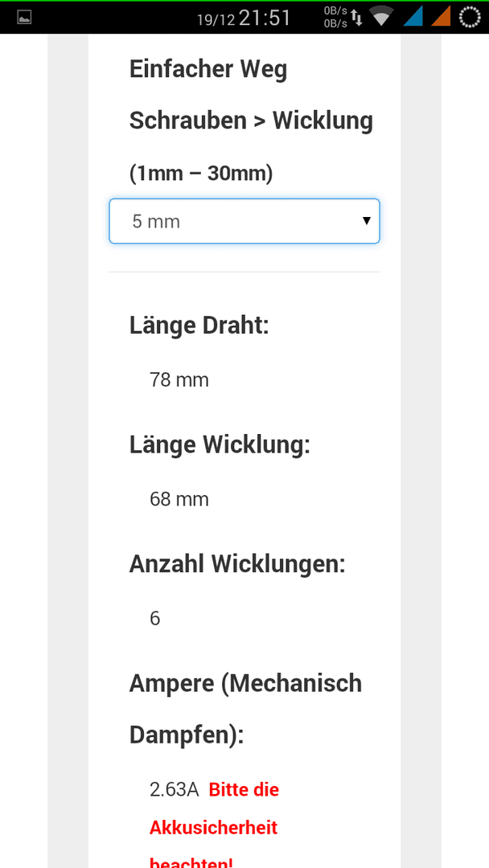This screenshot has height=868, width=489.
Task: Tap the Schrauben > Wicklung heading
Action: 251,121
